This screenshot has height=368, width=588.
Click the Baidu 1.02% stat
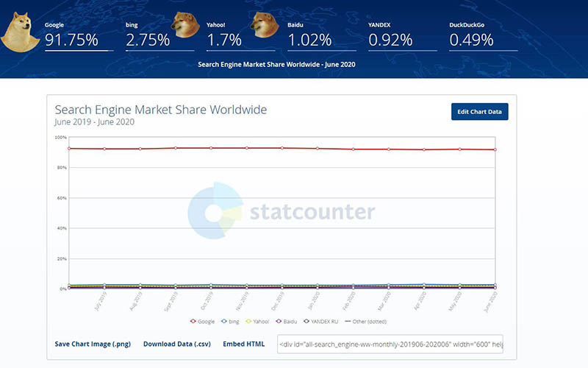pos(322,36)
